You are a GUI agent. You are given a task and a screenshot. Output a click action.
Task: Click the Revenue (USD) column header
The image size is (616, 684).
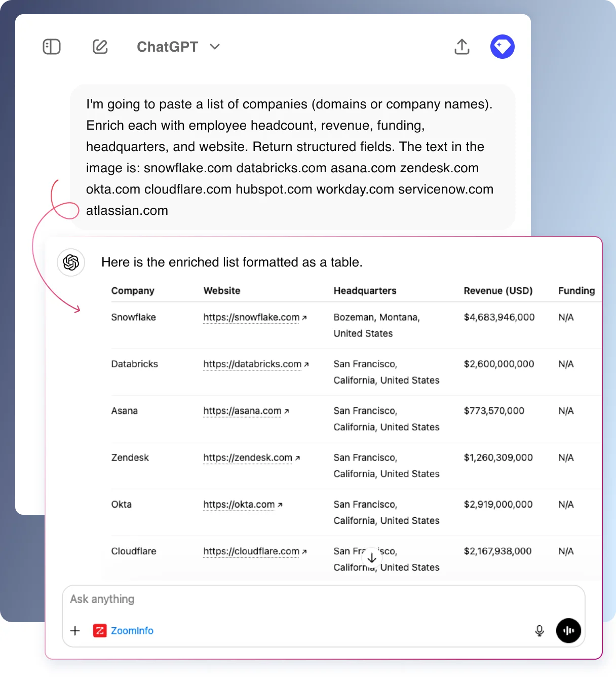coord(498,291)
